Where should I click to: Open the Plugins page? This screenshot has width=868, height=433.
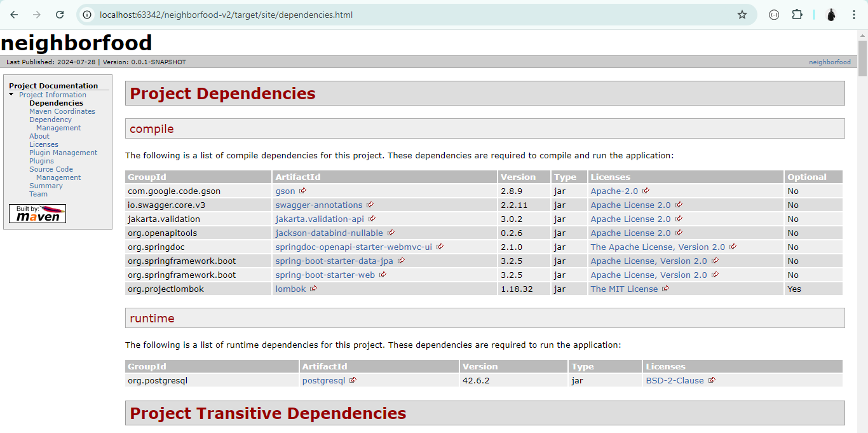[41, 161]
